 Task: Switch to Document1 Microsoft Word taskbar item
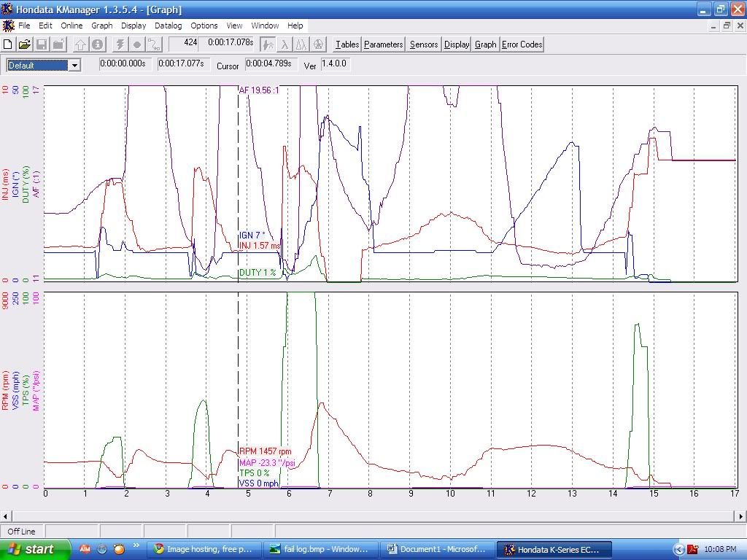click(438, 549)
